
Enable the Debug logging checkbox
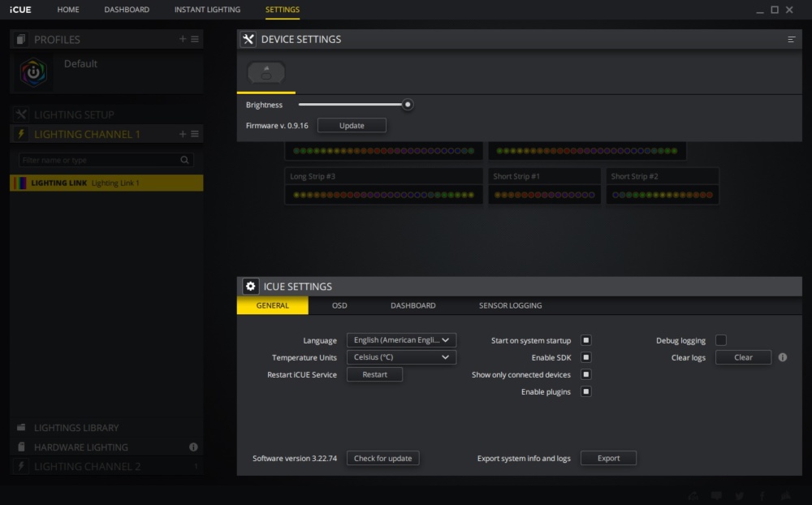720,339
